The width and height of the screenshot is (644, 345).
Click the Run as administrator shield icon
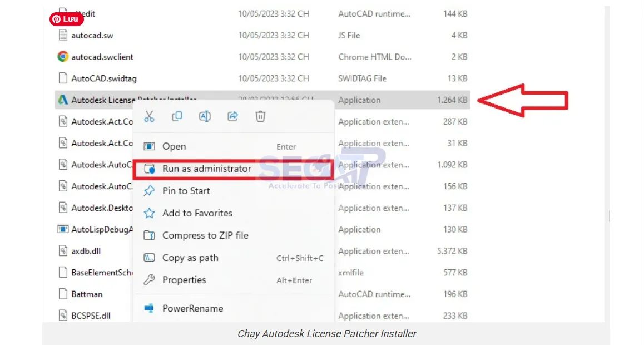click(x=149, y=169)
